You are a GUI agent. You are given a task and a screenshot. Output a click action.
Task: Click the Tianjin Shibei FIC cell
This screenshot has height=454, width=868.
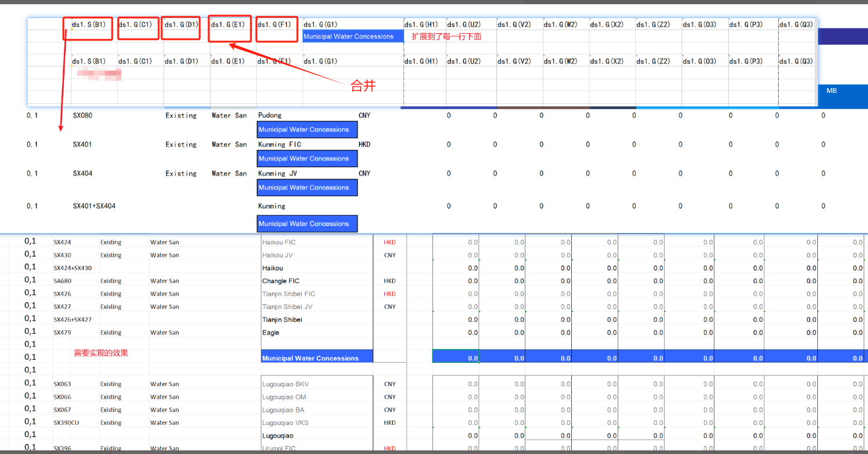[x=288, y=294]
